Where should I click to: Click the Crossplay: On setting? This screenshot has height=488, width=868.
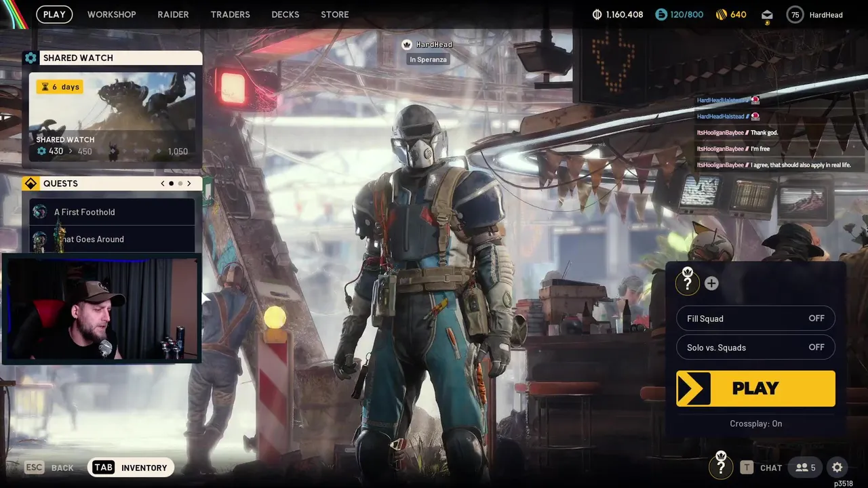click(756, 424)
